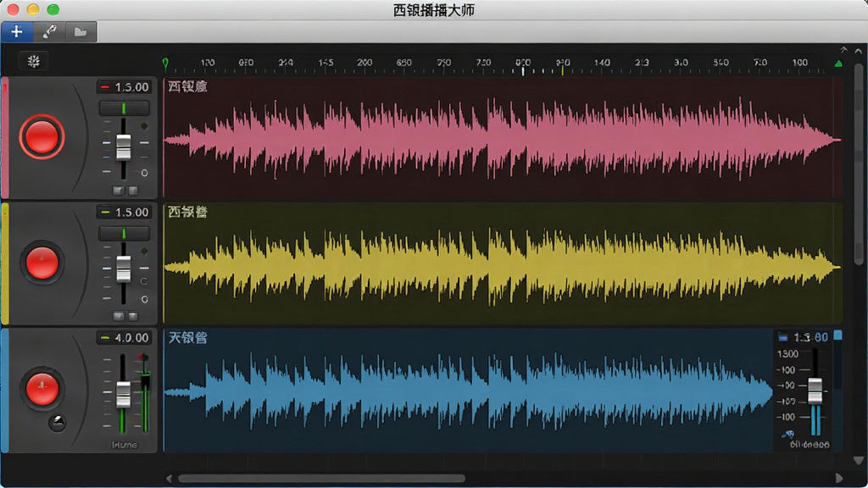Image resolution: width=868 pixels, height=488 pixels.
Task: Click the left arrow of the horizontal scrollbar
Action: tap(170, 478)
